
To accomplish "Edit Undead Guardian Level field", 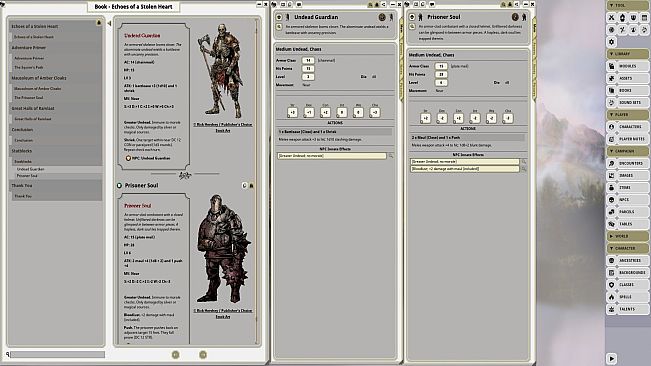I will (x=308, y=76).
